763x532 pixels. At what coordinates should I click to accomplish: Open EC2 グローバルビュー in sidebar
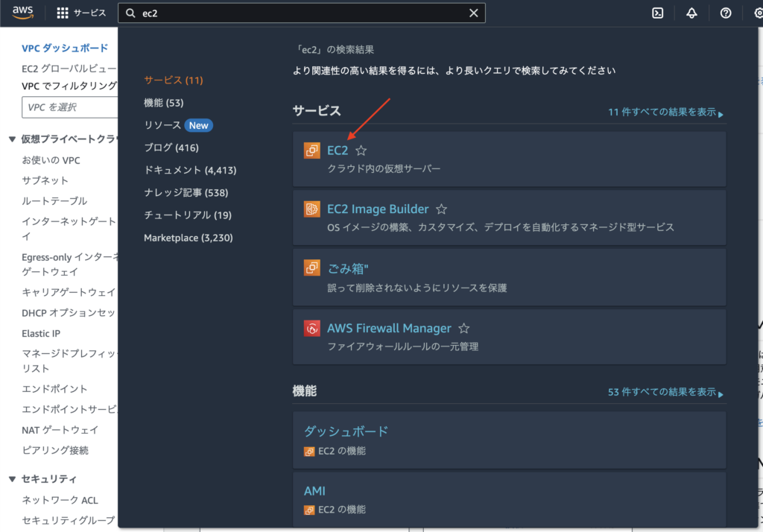[x=69, y=69]
